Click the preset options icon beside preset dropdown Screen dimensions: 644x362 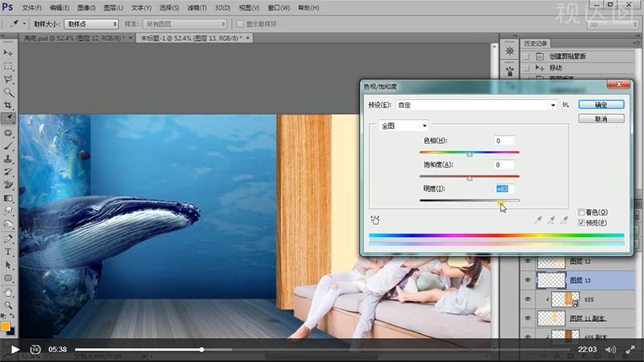pos(566,105)
